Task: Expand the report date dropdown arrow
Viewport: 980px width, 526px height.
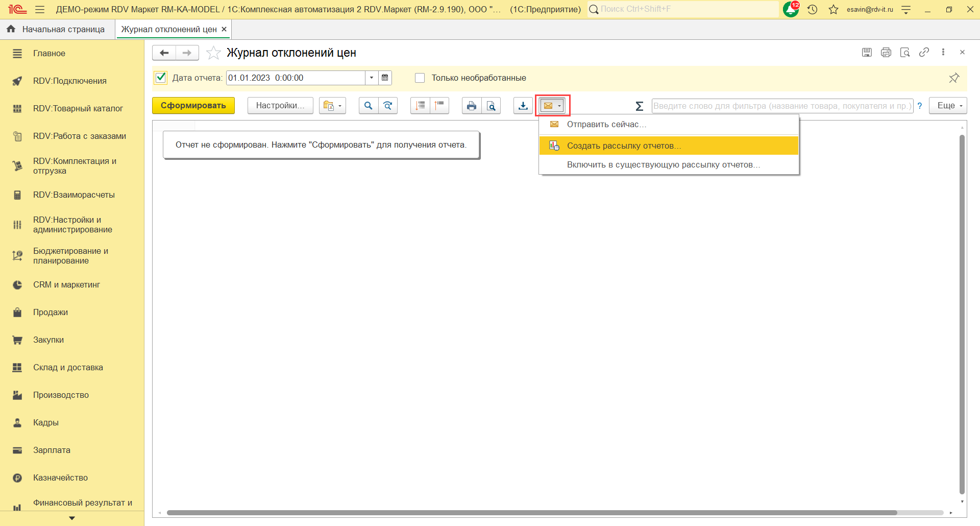Action: coord(372,78)
